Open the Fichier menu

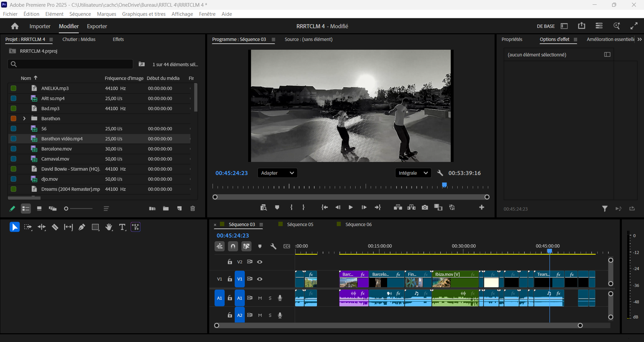pyautogui.click(x=10, y=14)
